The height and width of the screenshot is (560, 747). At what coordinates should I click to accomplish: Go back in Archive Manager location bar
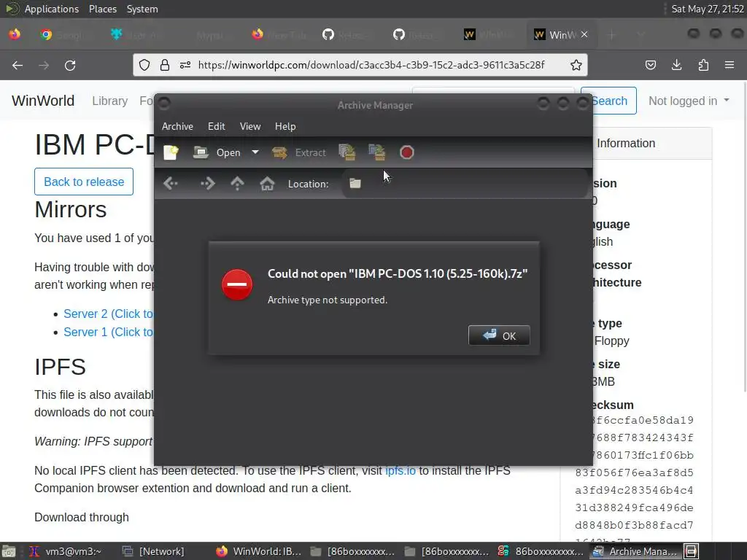coord(171,183)
